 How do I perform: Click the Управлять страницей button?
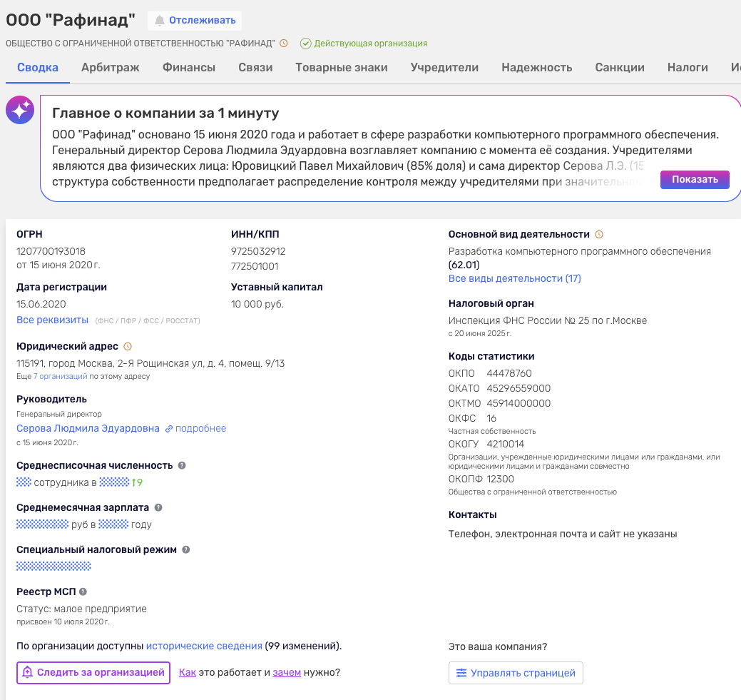[x=516, y=673]
